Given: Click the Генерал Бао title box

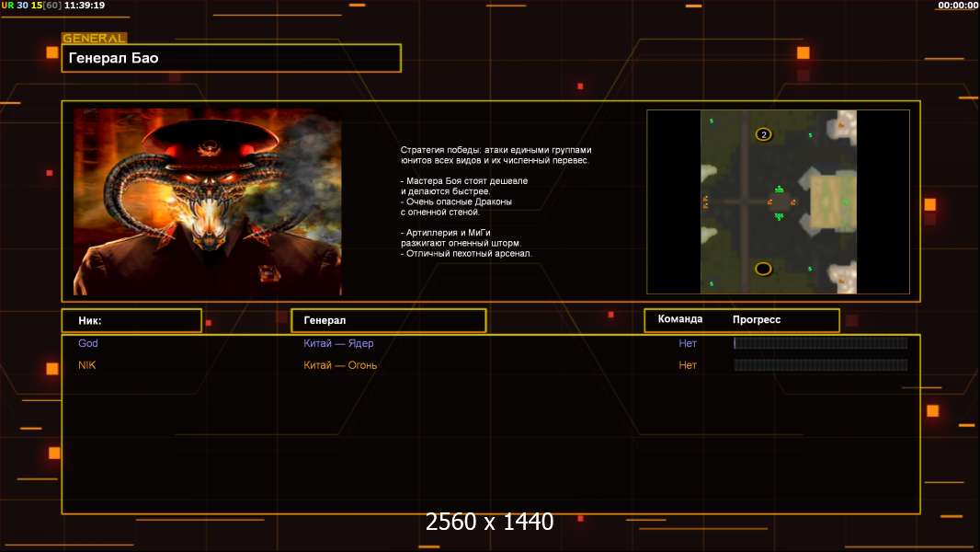Looking at the screenshot, I should coord(231,58).
